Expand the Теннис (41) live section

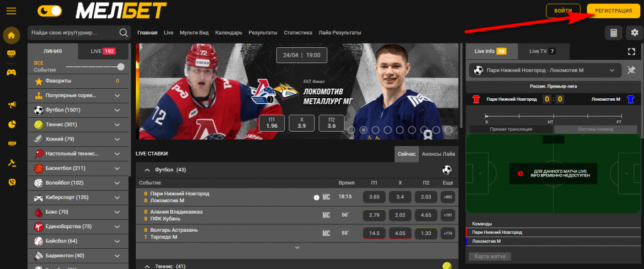point(146,266)
